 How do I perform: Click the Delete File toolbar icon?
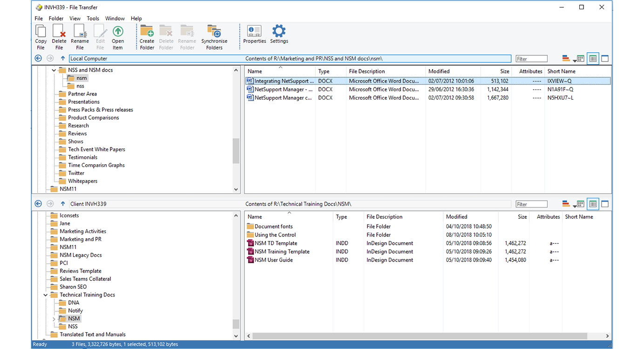tap(59, 32)
